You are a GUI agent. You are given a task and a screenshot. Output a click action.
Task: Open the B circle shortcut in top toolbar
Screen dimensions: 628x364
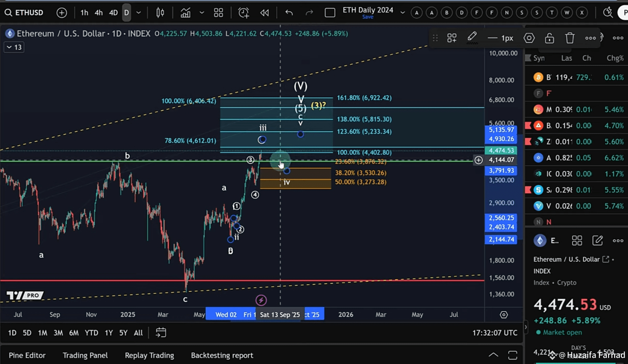point(447,13)
